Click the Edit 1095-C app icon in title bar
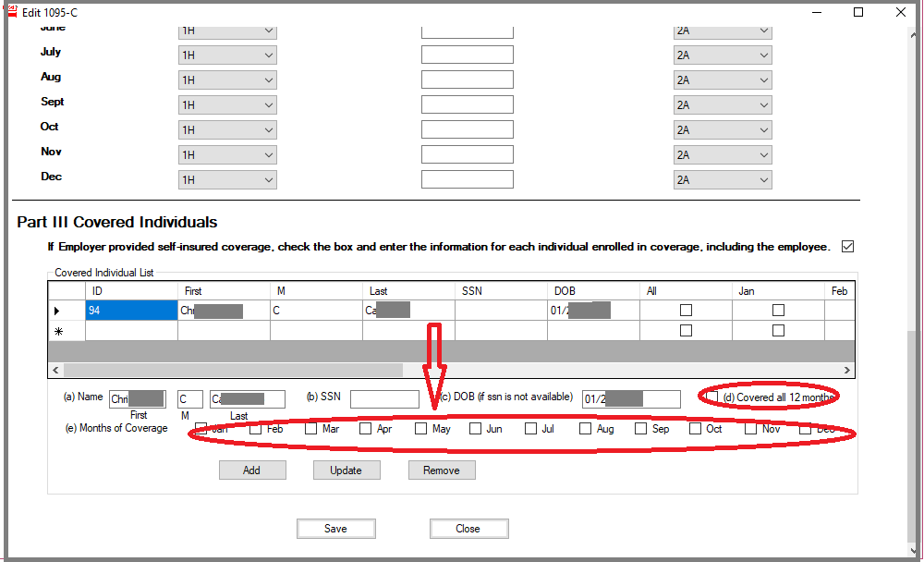 pyautogui.click(x=11, y=11)
